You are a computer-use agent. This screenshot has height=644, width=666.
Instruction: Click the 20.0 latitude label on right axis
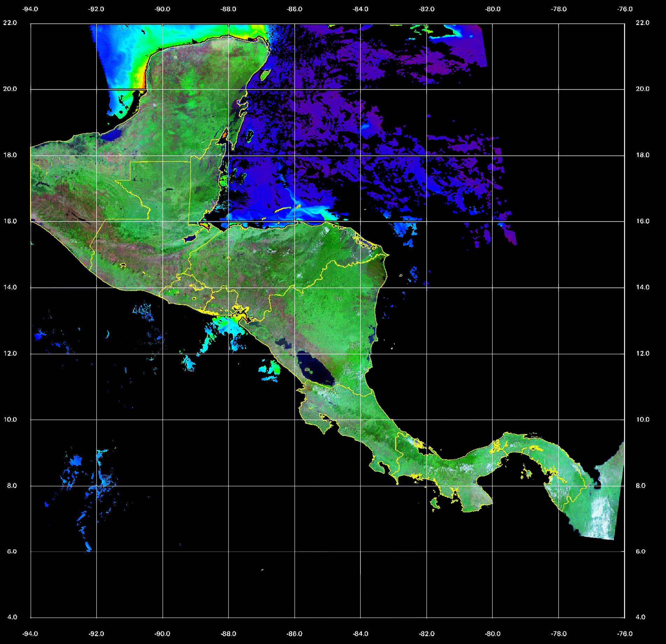pyautogui.click(x=642, y=89)
